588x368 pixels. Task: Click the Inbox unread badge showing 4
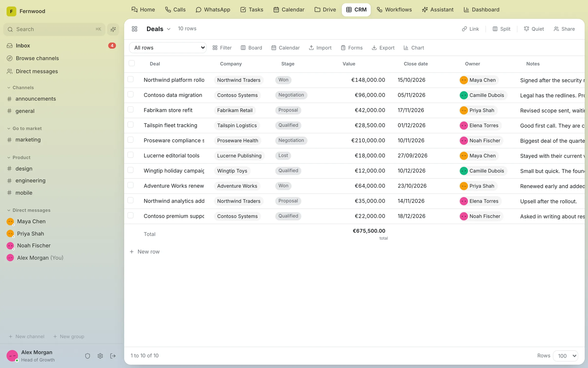point(112,46)
